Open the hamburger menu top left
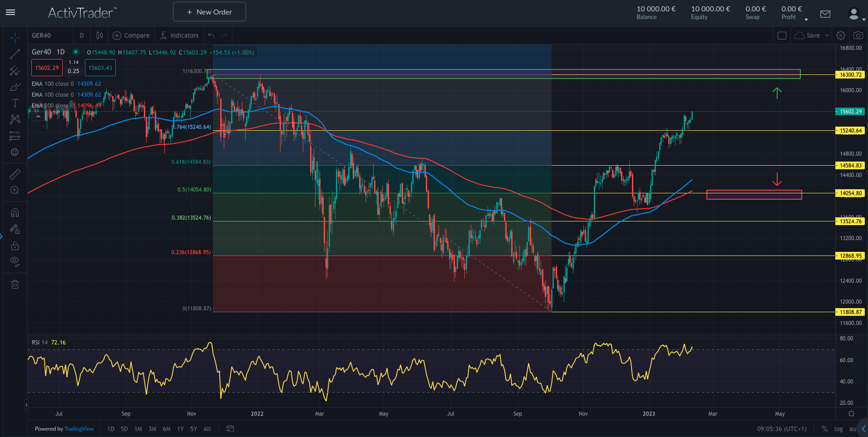The width and height of the screenshot is (868, 437). (10, 12)
